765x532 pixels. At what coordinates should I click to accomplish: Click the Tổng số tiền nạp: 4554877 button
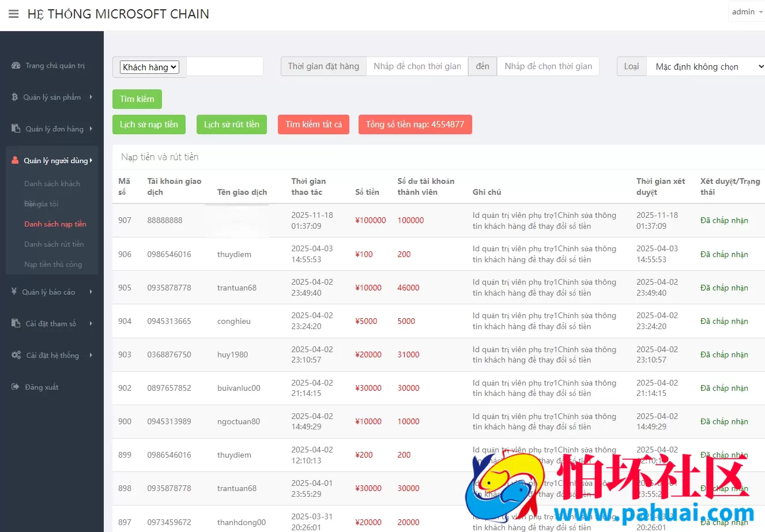coord(415,124)
